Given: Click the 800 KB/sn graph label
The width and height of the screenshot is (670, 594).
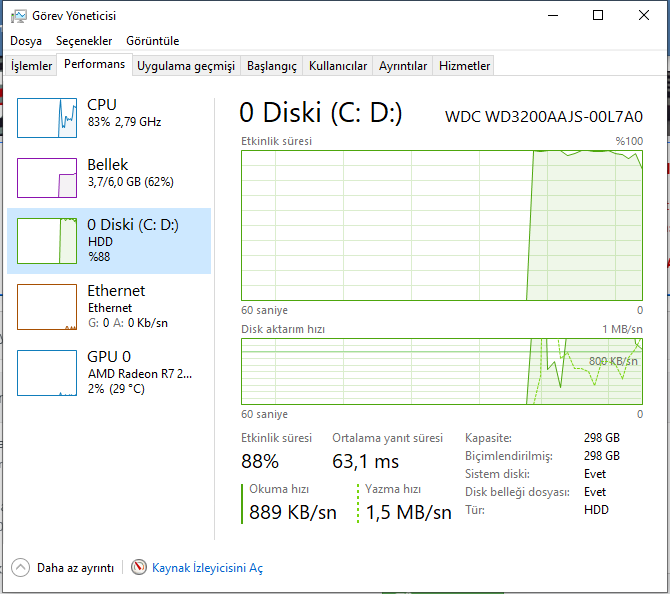Looking at the screenshot, I should (613, 361).
